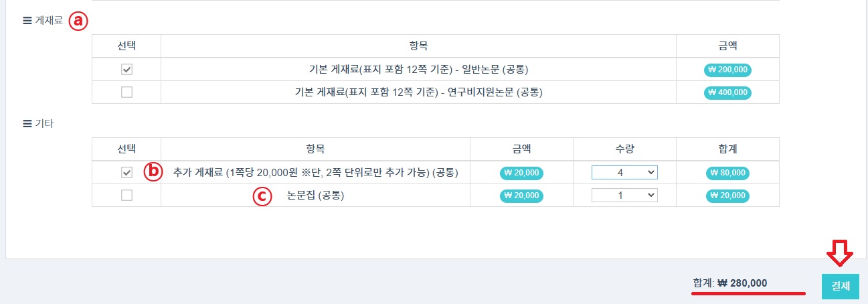Viewport: 868px width, 304px height.
Task: Open the 추가 게재료 quantity dropdown
Action: click(x=624, y=173)
